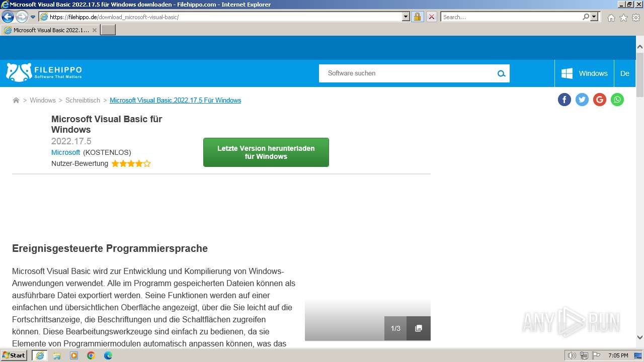Click the 7:05 PM clock
The height and width of the screenshot is (362, 644).
click(618, 355)
